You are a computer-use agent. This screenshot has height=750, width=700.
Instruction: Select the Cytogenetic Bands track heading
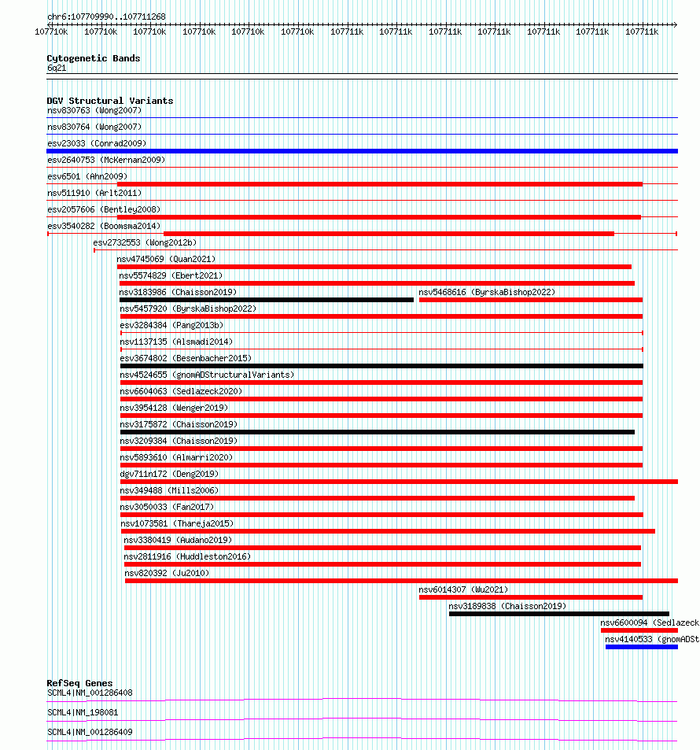point(94,58)
